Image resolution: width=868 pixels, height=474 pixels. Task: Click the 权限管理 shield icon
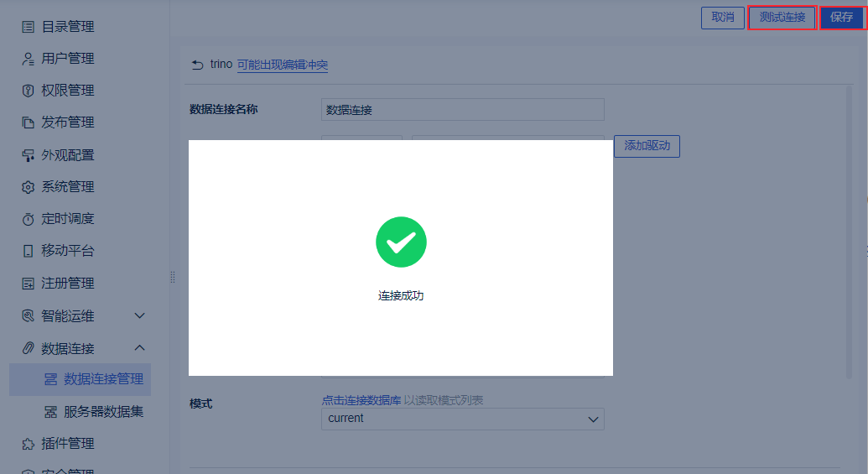click(x=28, y=91)
